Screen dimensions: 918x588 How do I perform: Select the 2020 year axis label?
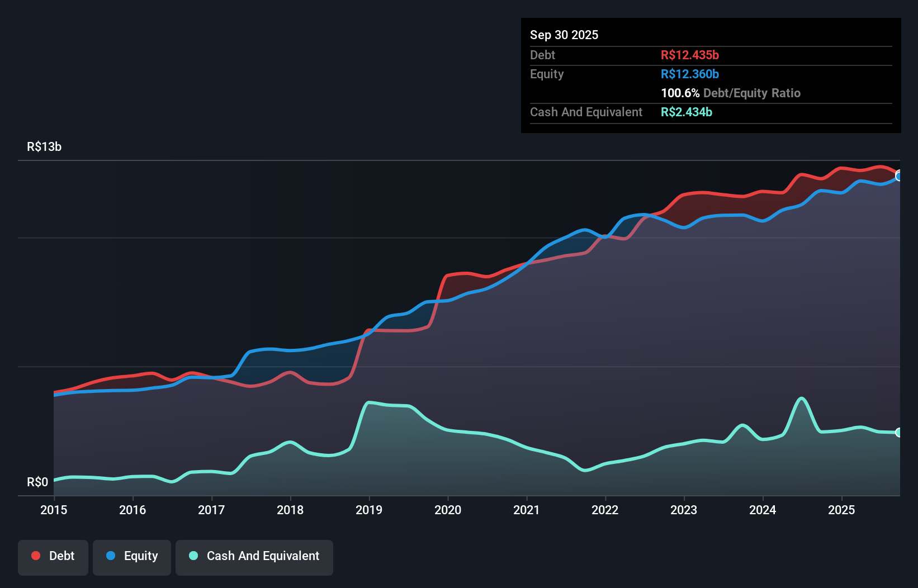[x=448, y=510]
